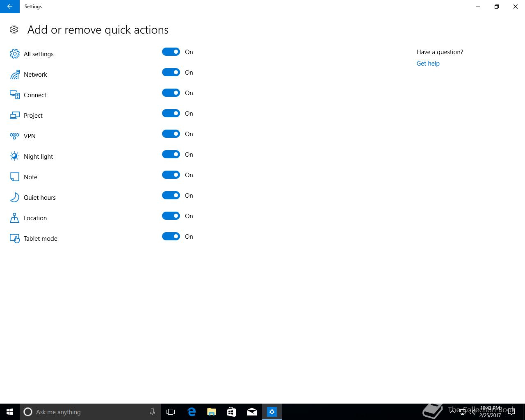Disable the VPN toggle
Image resolution: width=525 pixels, height=420 pixels.
[x=171, y=134]
